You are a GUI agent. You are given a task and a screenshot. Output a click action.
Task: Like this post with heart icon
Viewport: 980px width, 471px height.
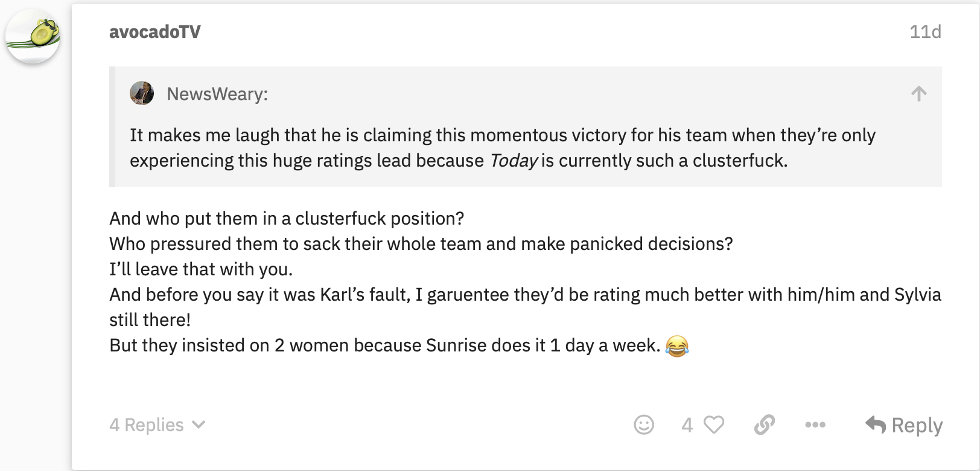point(714,425)
